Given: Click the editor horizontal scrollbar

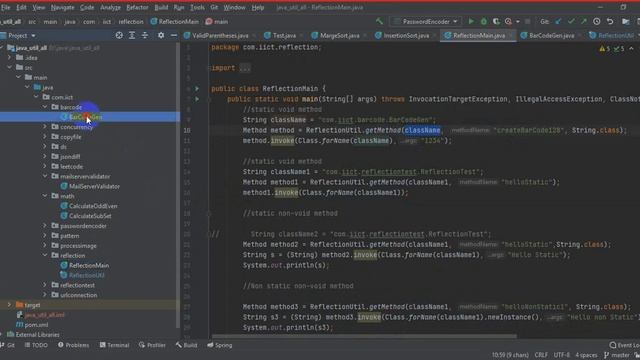Looking at the screenshot, I should click(x=363, y=337).
